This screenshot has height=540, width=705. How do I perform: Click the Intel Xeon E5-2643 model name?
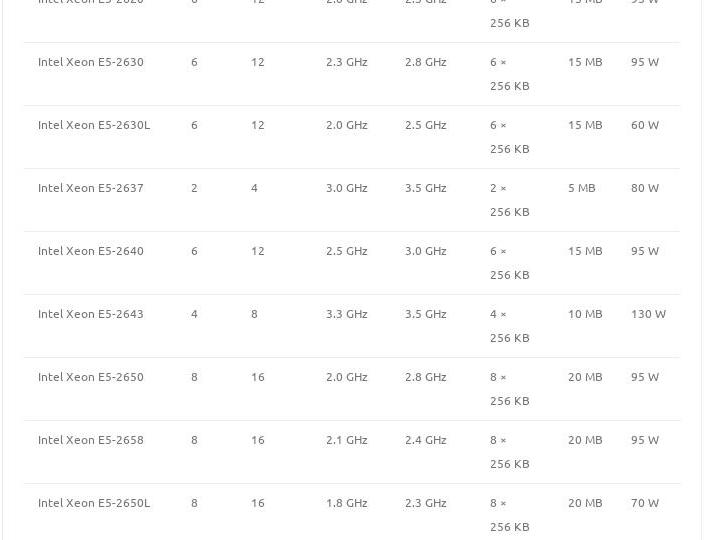tap(91, 314)
